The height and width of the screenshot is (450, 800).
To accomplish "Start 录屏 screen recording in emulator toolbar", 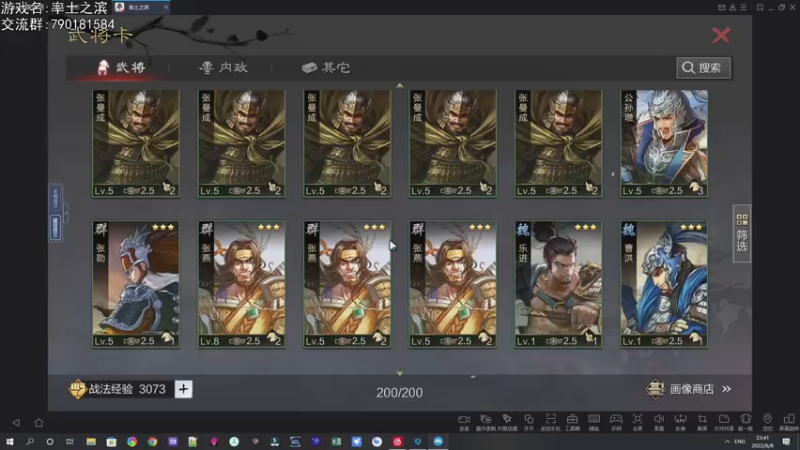I will coord(464,421).
